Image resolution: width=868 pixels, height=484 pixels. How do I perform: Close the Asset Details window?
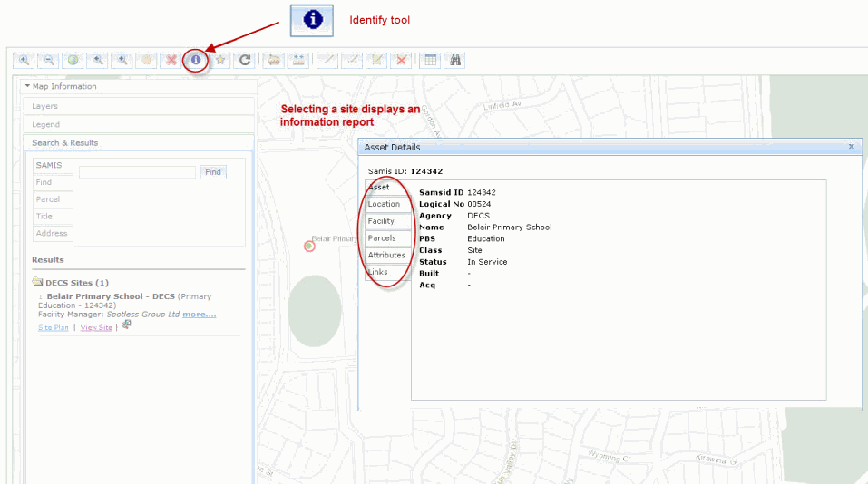click(x=852, y=147)
